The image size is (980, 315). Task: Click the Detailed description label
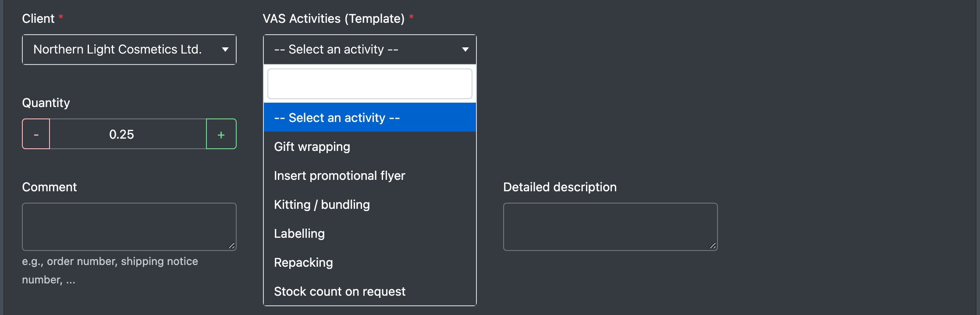(x=560, y=187)
